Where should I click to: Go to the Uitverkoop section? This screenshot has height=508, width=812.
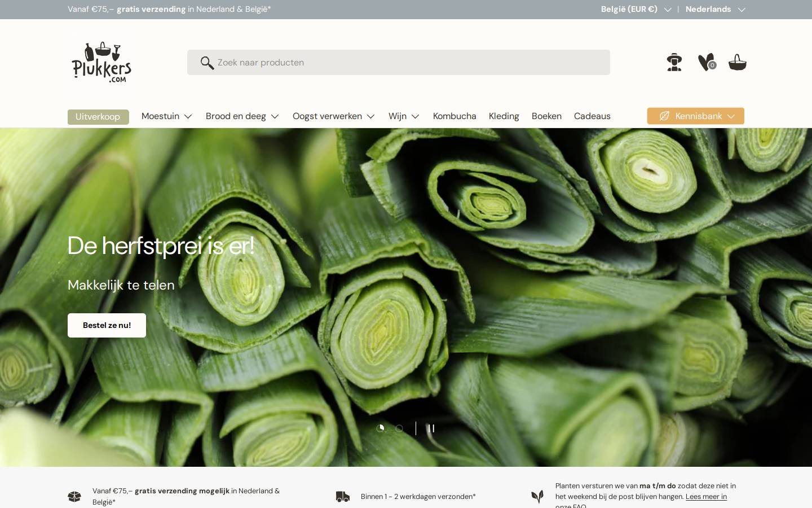tap(98, 117)
